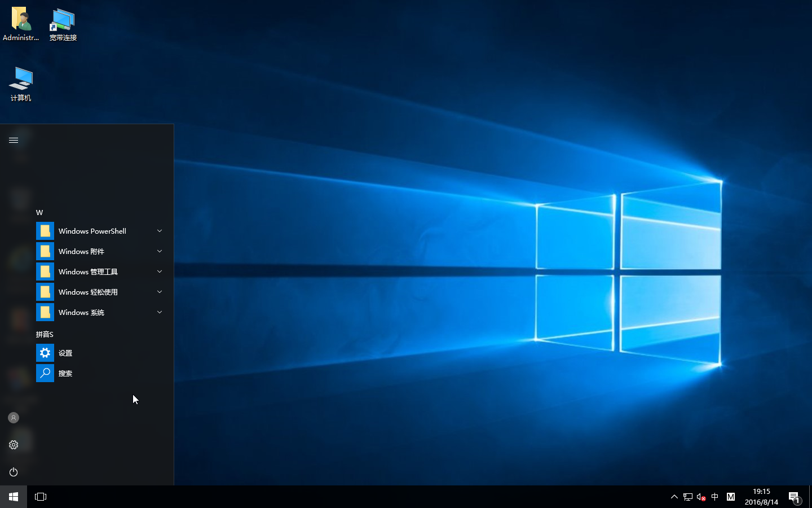This screenshot has height=508, width=812.
Task: Open the Administrator folder desktop icon
Action: point(21,24)
